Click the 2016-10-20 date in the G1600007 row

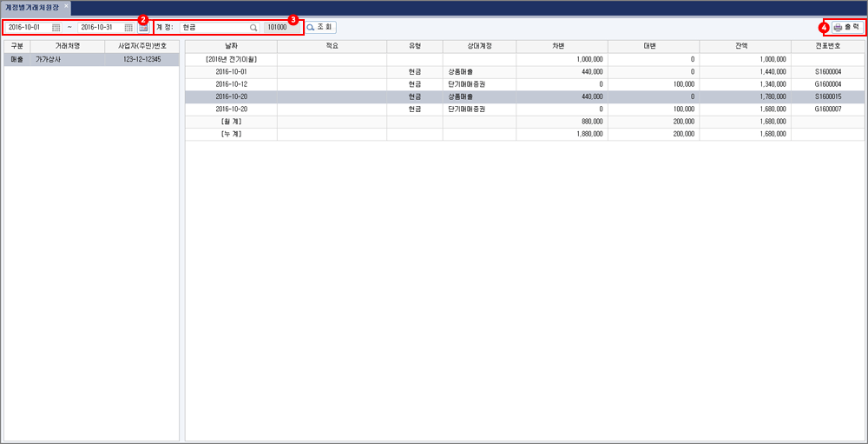click(x=232, y=109)
